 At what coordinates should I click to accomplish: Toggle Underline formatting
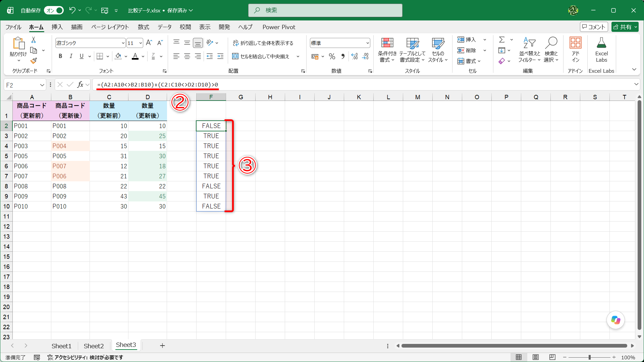[82, 56]
